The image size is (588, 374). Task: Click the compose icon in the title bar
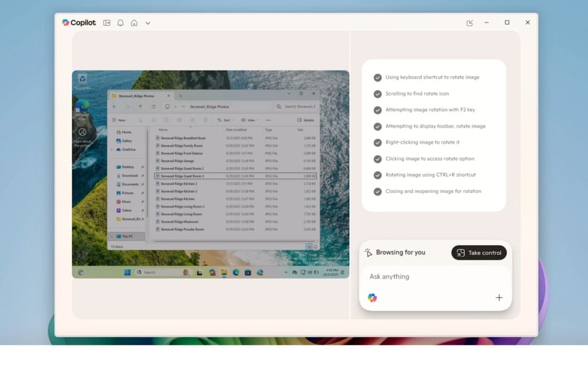(470, 23)
